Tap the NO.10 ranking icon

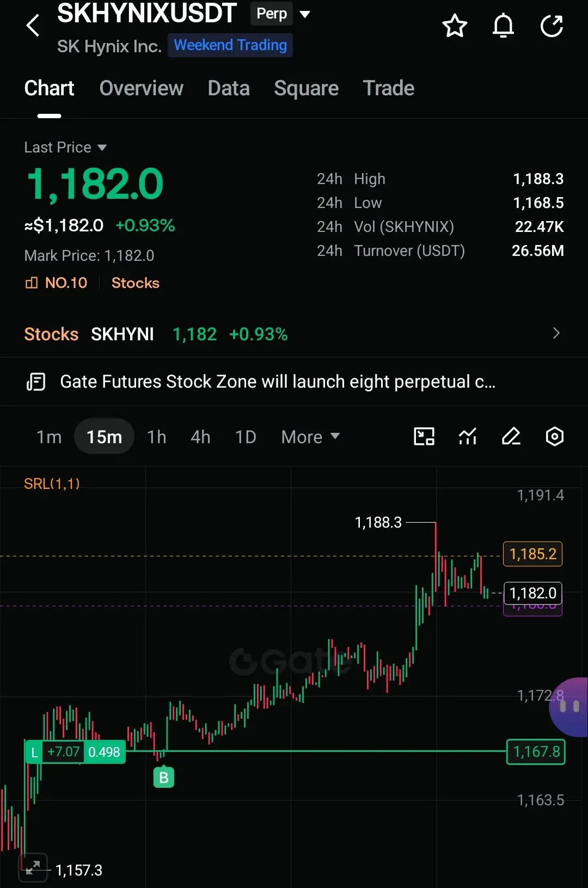(32, 283)
